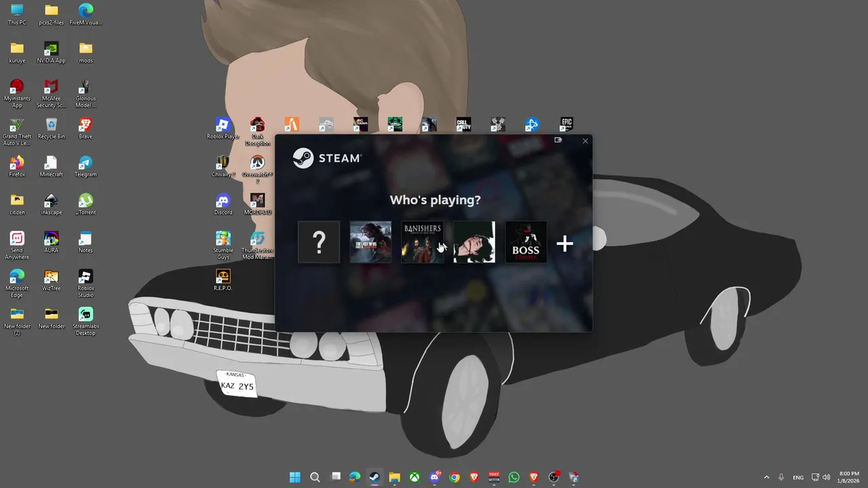This screenshot has height=488, width=868.
Task: Open the citizen folder
Action: pyautogui.click(x=17, y=204)
